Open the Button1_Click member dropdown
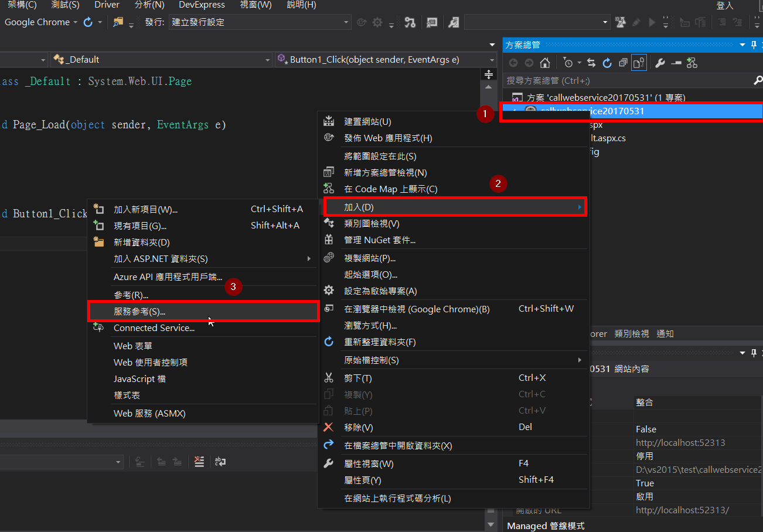Screen dimensions: 763x532 [386, 59]
